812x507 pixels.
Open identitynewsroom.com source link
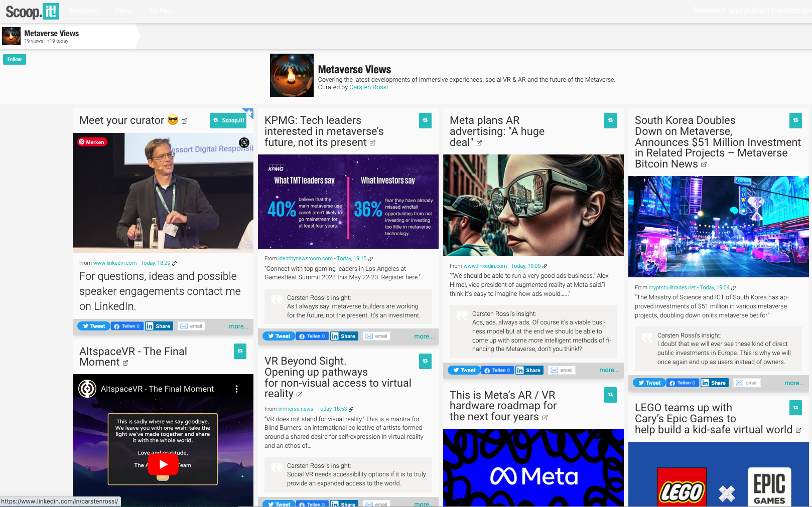point(306,259)
